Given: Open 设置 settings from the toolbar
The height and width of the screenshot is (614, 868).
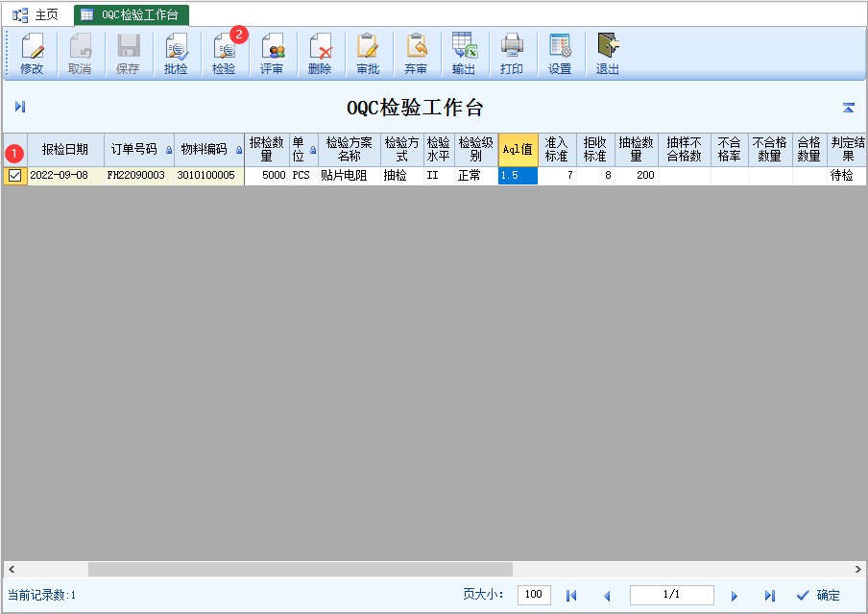Looking at the screenshot, I should (x=560, y=54).
